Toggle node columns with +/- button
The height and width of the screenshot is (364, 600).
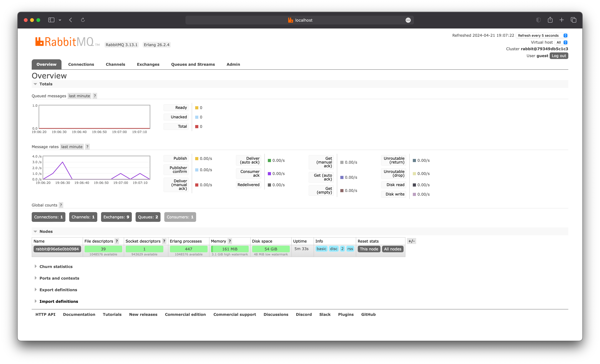(x=411, y=241)
